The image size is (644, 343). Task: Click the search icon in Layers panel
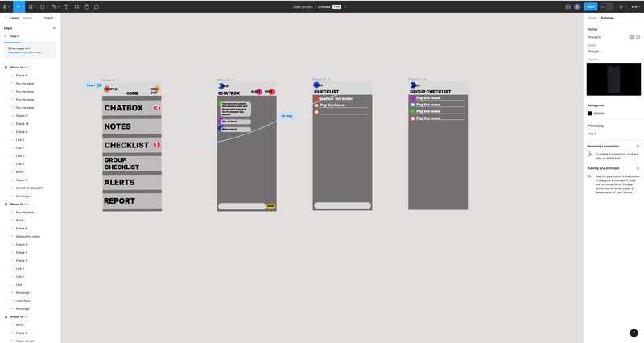(6, 18)
